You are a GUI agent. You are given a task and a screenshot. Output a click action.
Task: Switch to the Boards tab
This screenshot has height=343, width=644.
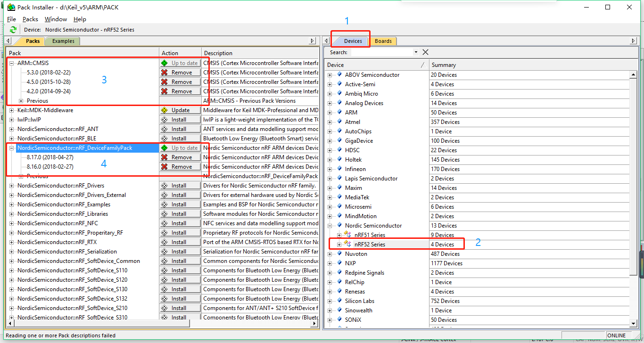[383, 41]
